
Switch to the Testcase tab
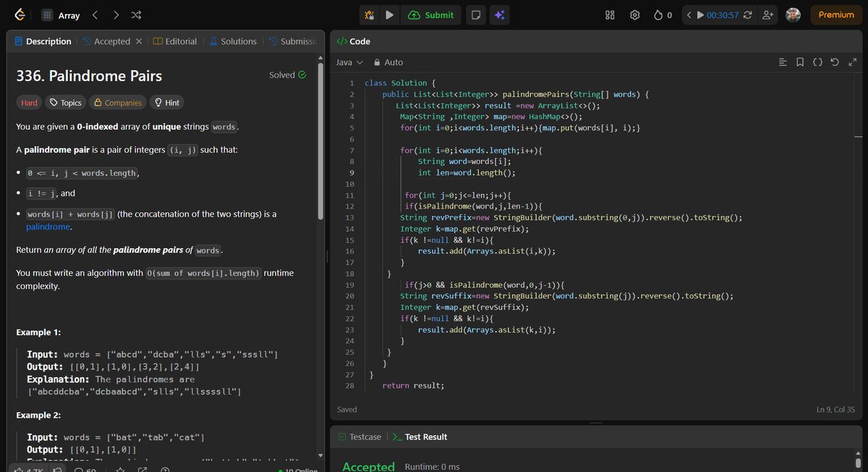[x=359, y=437]
